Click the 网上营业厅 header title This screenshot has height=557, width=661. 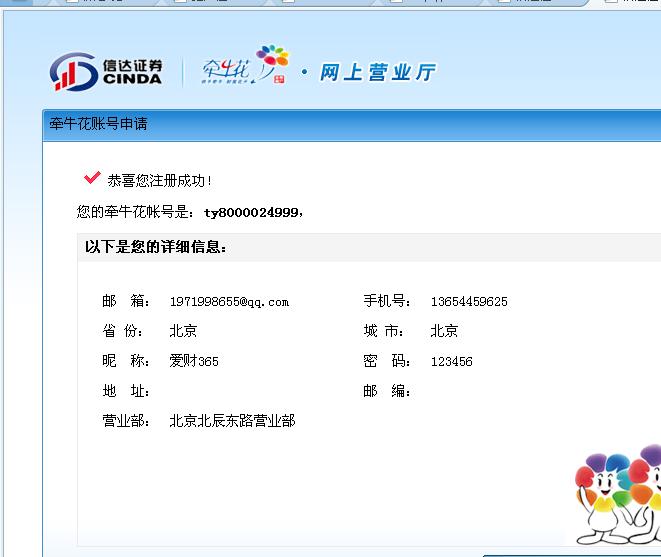click(377, 72)
